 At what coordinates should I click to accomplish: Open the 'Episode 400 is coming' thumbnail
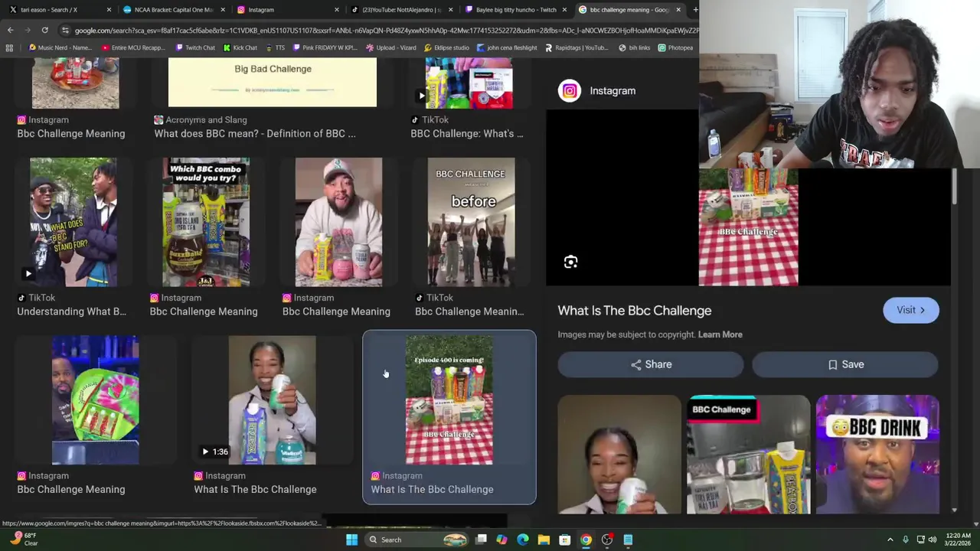click(449, 400)
